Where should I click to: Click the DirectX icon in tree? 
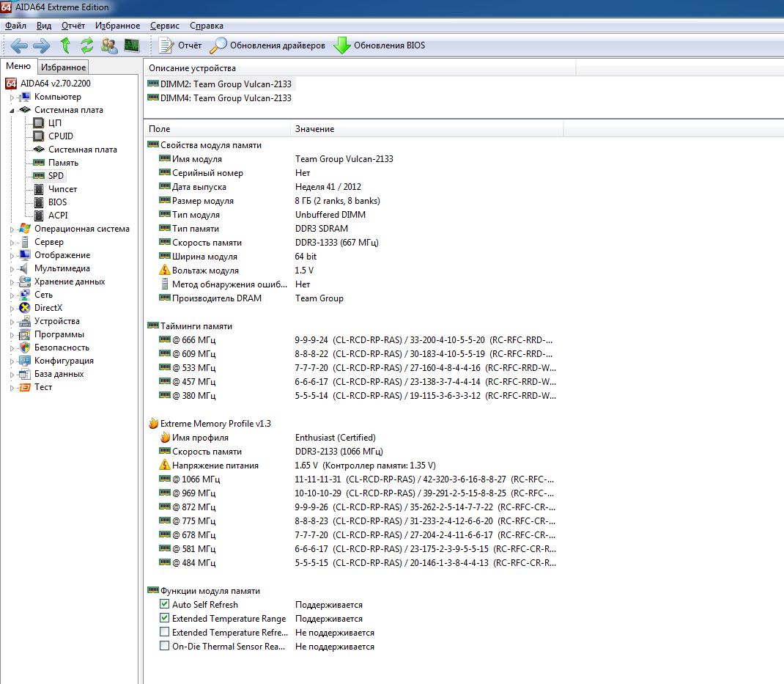tap(24, 308)
